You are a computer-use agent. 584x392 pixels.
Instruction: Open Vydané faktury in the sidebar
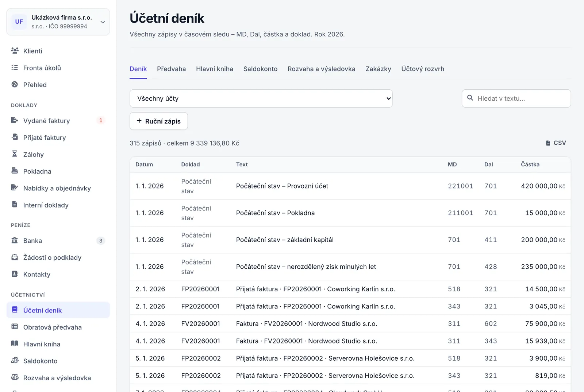click(x=58, y=121)
